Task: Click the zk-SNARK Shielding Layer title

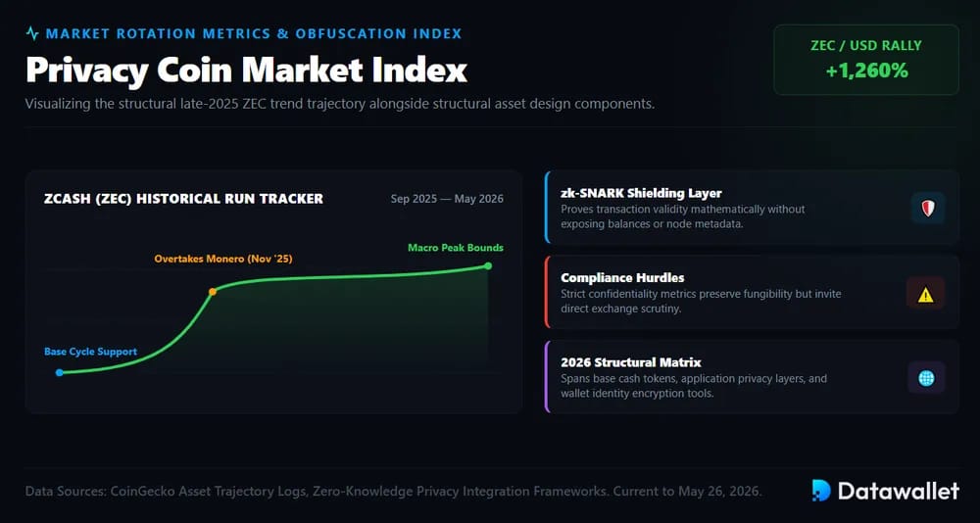Action: tap(641, 193)
